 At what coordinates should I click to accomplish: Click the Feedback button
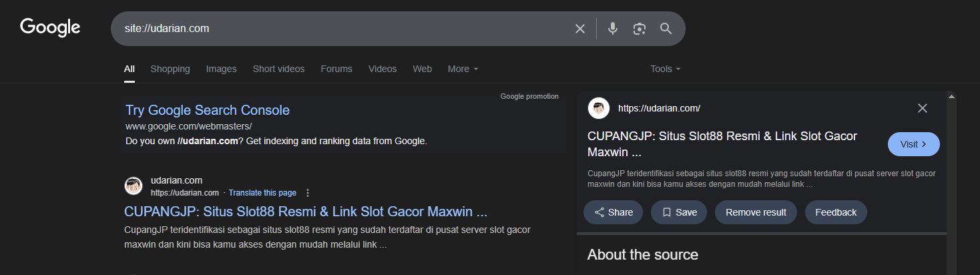click(836, 212)
